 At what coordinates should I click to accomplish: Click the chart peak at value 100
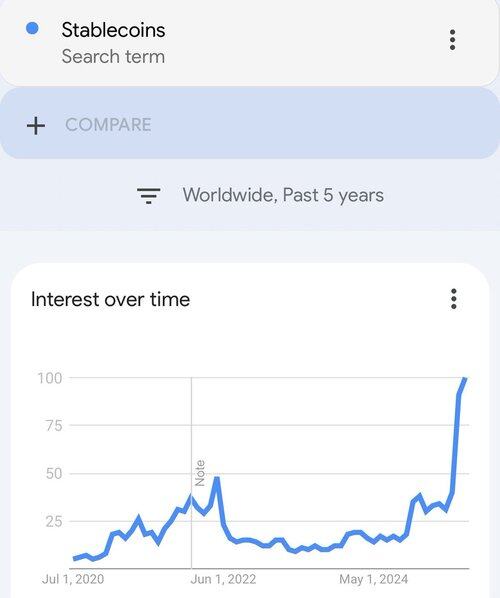(465, 379)
